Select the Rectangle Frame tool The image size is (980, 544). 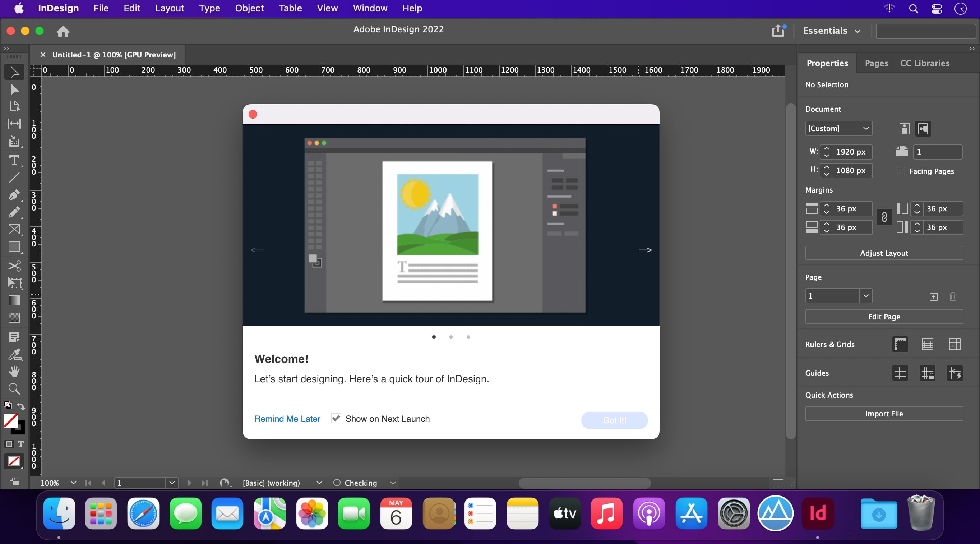pos(14,229)
